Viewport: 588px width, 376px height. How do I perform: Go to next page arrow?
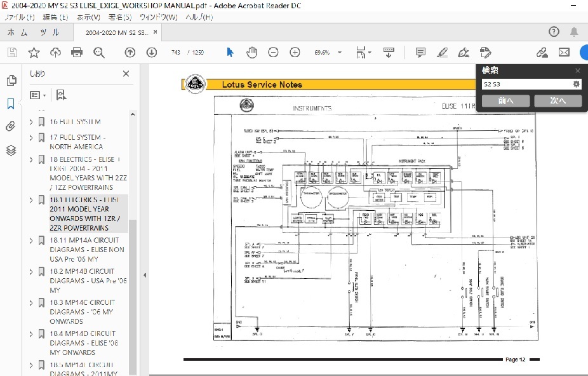pos(152,53)
